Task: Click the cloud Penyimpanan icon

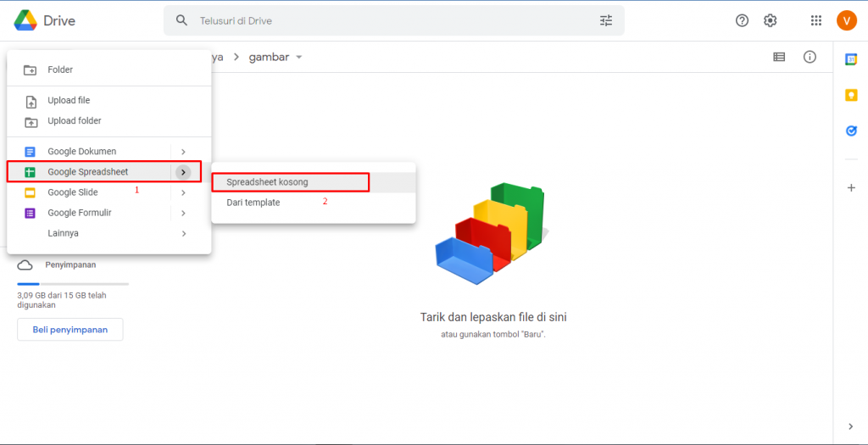Action: [x=25, y=265]
